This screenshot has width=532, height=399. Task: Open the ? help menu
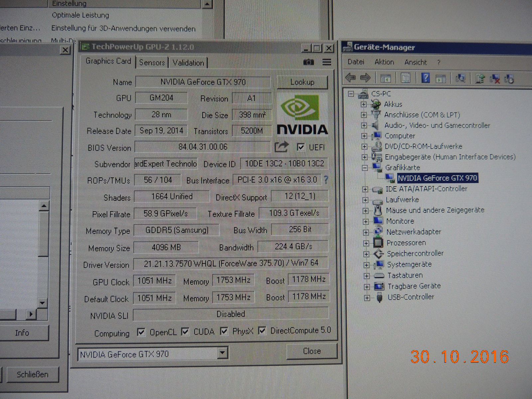click(x=439, y=62)
